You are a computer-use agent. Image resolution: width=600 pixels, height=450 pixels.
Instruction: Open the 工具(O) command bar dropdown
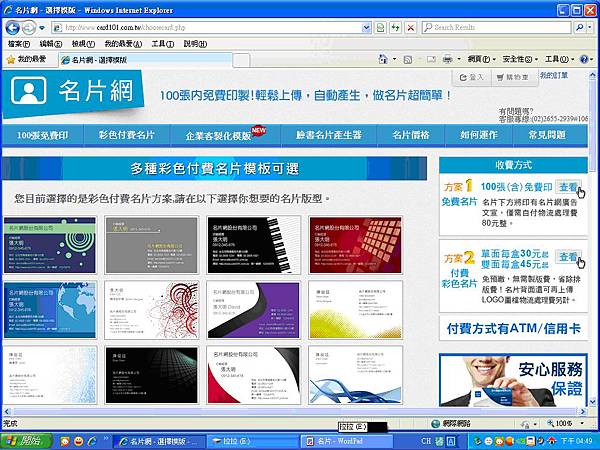click(x=559, y=59)
